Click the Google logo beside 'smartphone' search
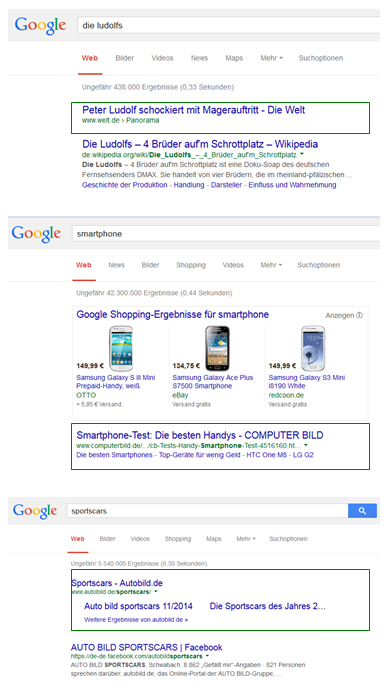 tap(36, 234)
